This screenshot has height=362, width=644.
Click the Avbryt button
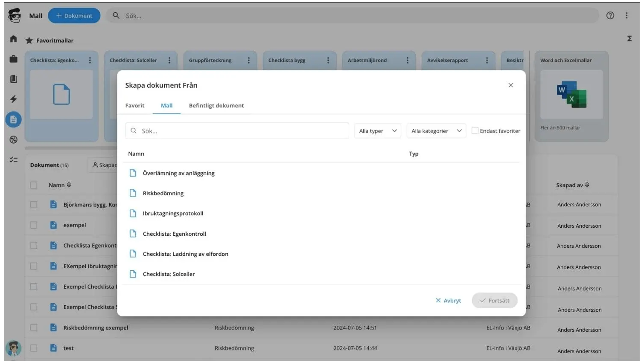pyautogui.click(x=448, y=300)
